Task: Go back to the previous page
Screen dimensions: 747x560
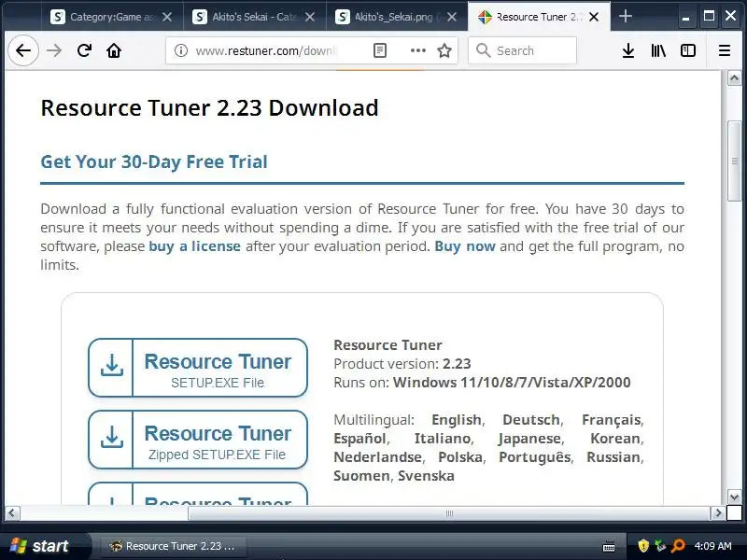Action: (x=22, y=50)
